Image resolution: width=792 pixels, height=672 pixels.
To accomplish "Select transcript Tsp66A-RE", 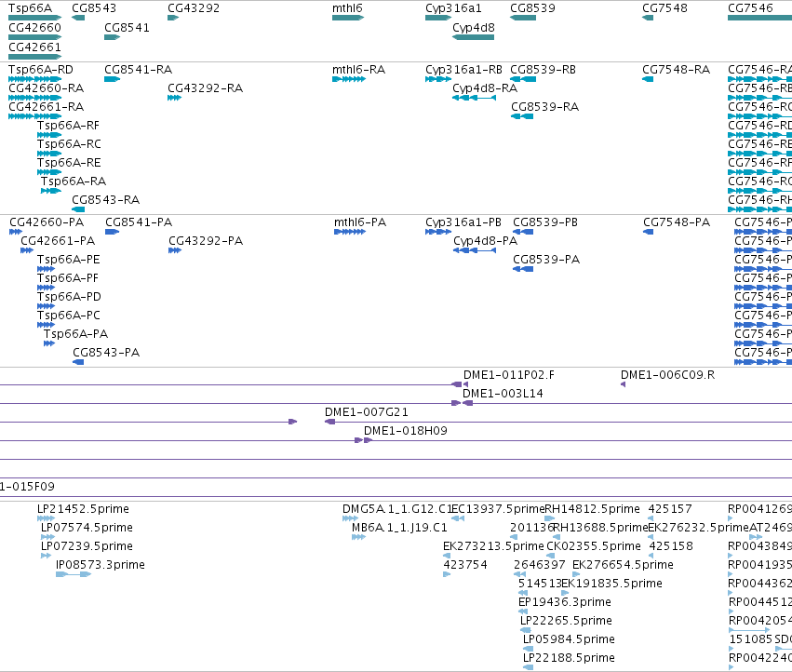I will (49, 172).
